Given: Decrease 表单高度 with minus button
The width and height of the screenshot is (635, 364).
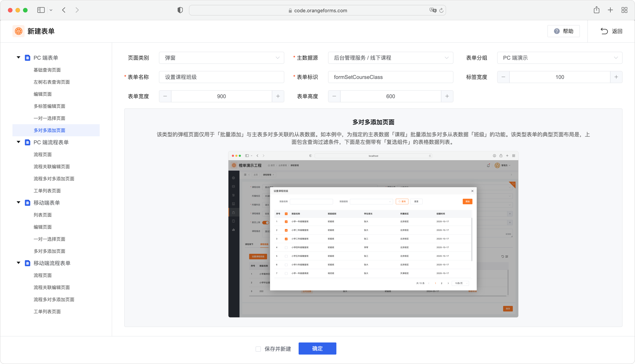Looking at the screenshot, I should (x=334, y=96).
